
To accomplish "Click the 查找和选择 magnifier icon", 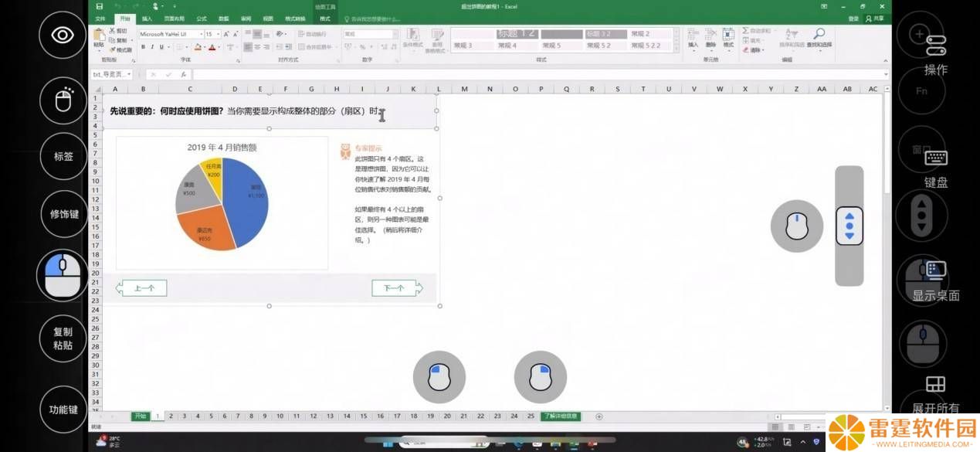I will [819, 33].
